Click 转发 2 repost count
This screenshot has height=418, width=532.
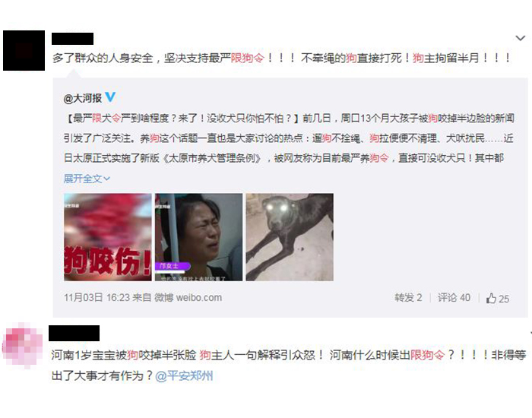coord(408,298)
